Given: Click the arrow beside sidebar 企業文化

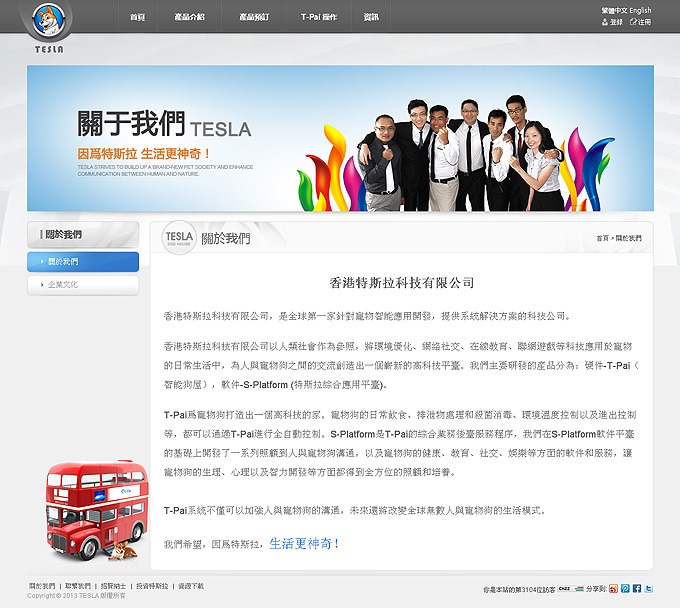Looking at the screenshot, I should [x=42, y=285].
